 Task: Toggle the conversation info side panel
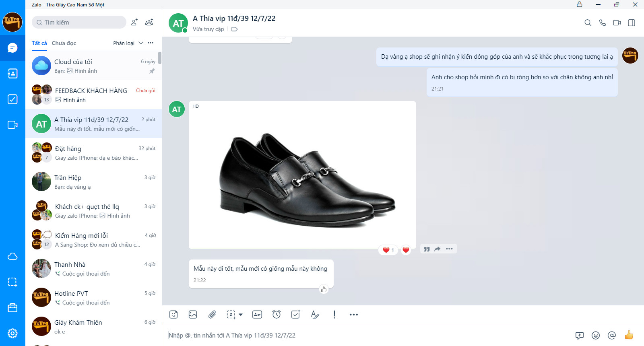[632, 23]
